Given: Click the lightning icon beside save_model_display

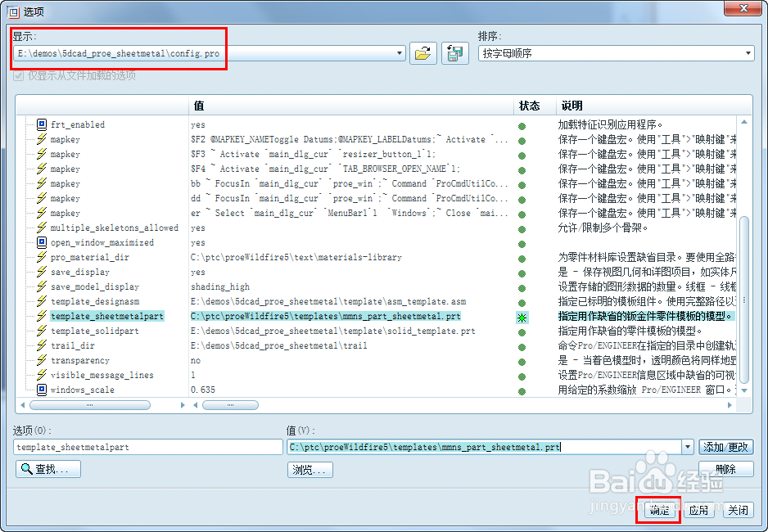Looking at the screenshot, I should pyautogui.click(x=42, y=286).
